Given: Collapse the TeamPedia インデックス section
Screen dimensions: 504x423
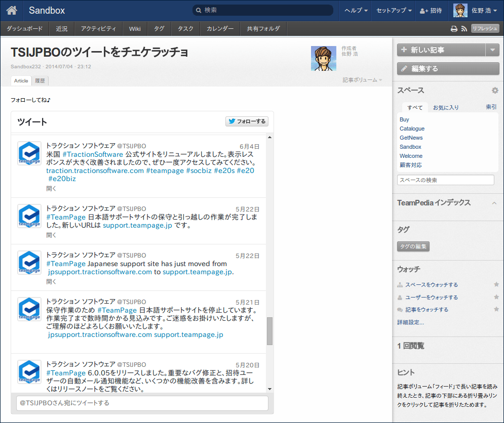Looking at the screenshot, I should (x=494, y=203).
